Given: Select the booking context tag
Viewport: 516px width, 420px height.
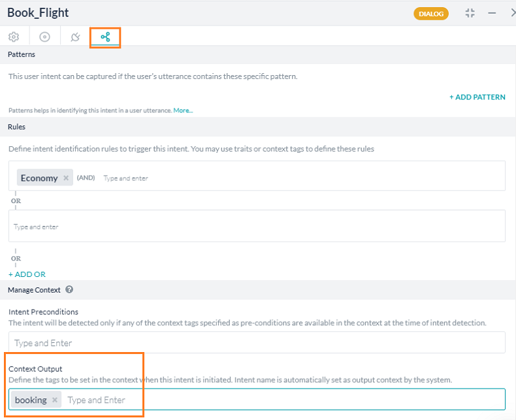Looking at the screenshot, I should tap(31, 400).
